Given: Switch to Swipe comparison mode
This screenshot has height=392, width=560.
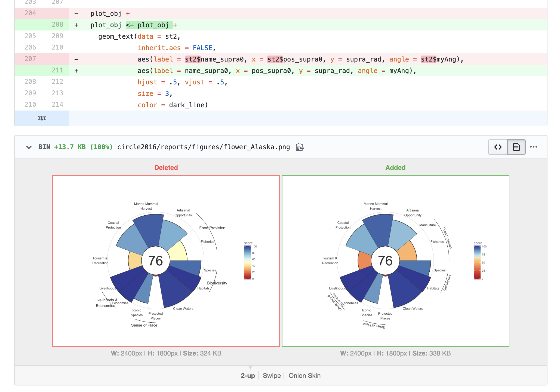Looking at the screenshot, I should [x=272, y=376].
